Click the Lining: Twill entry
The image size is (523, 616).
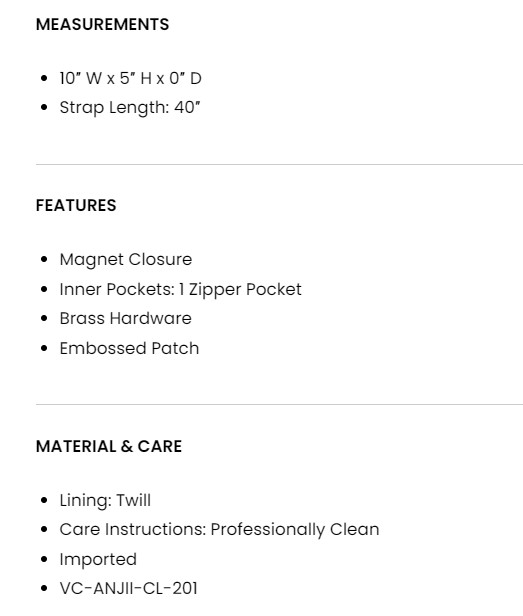click(105, 500)
